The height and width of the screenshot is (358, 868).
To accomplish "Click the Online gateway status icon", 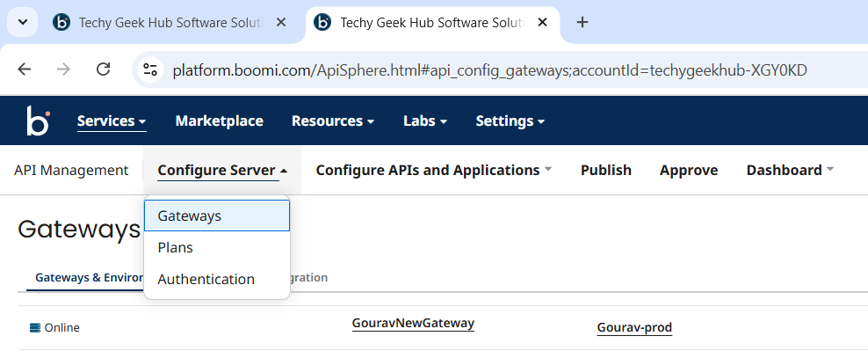I will [35, 328].
